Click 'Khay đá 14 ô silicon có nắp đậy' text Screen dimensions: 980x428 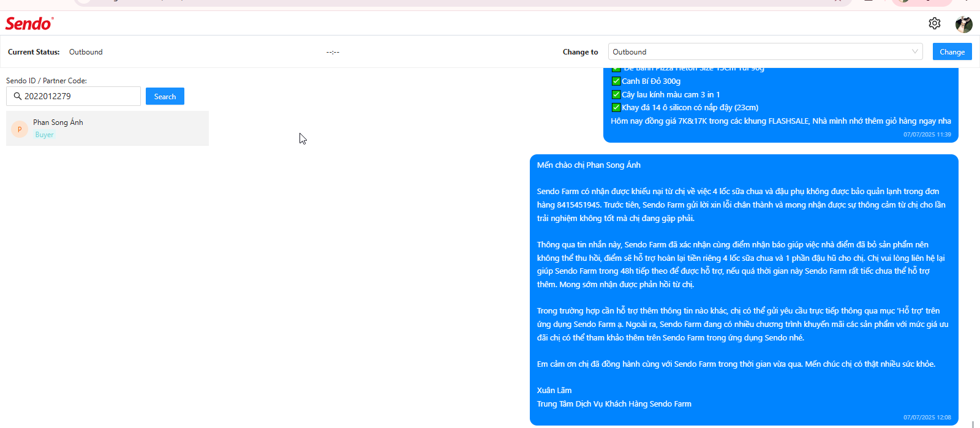click(x=690, y=107)
